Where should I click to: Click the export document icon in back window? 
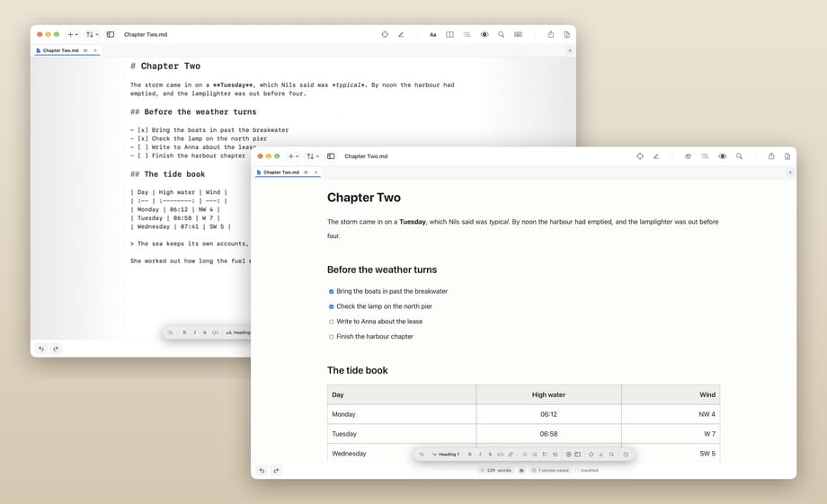click(566, 34)
